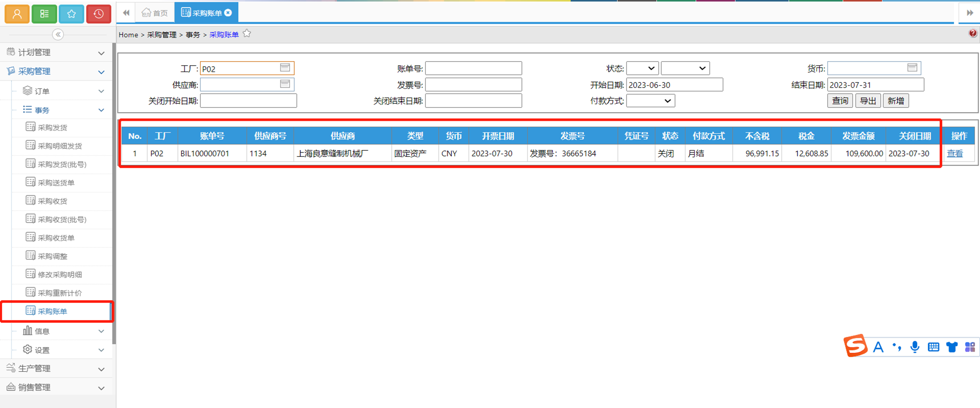The image size is (980, 408).
Task: Open 采购收货(批号) in the sidebar
Action: pos(62,220)
